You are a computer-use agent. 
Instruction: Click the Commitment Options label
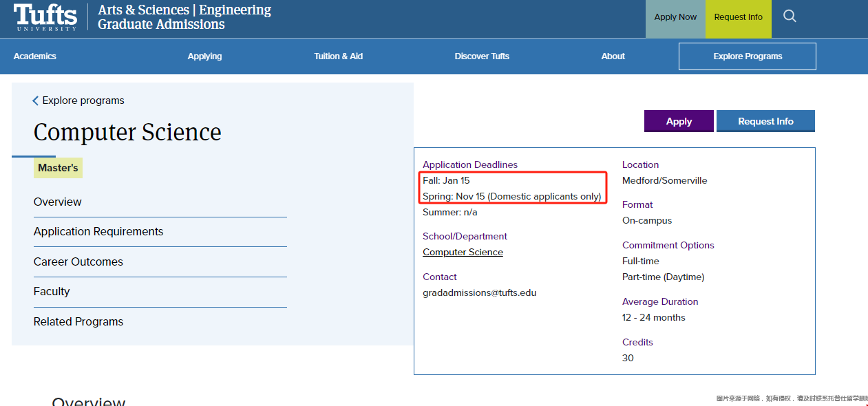point(668,246)
